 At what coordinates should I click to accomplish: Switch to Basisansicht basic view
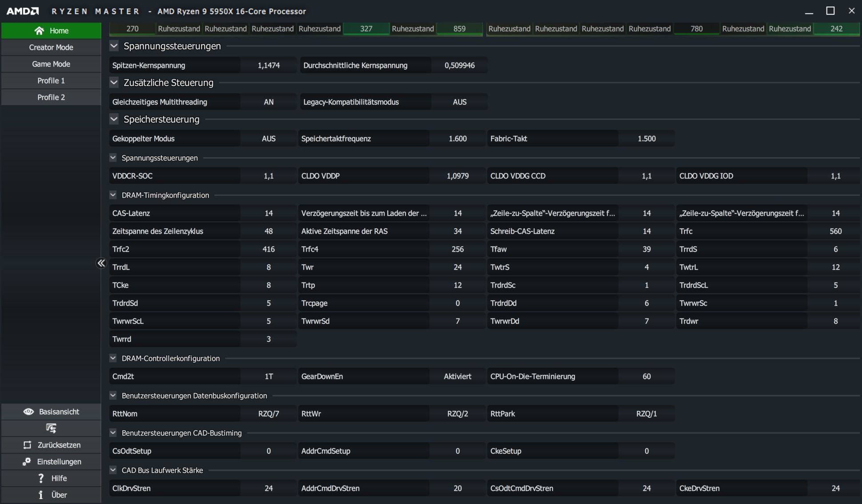[51, 412]
